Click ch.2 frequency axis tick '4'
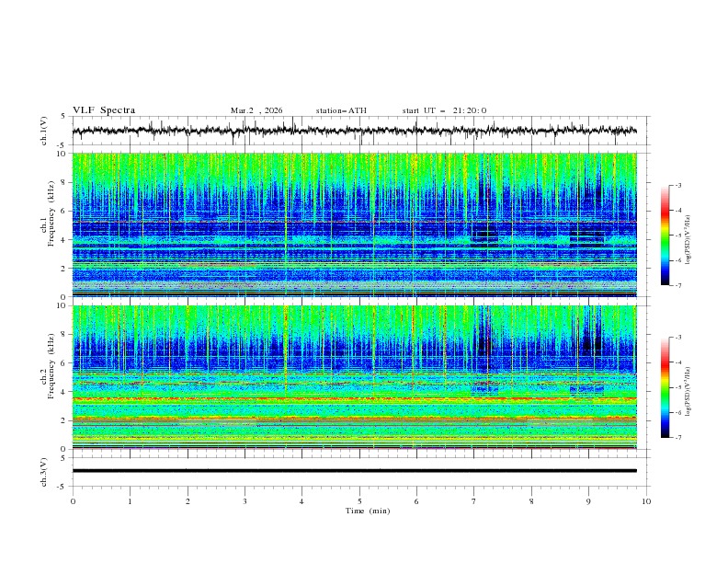This screenshot has height=563, width=728. (63, 392)
